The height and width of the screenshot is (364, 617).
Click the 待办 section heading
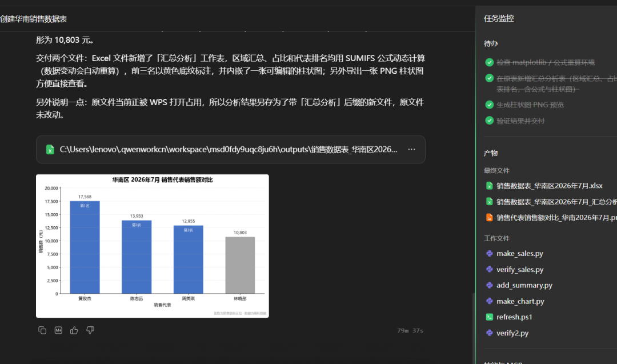click(491, 43)
